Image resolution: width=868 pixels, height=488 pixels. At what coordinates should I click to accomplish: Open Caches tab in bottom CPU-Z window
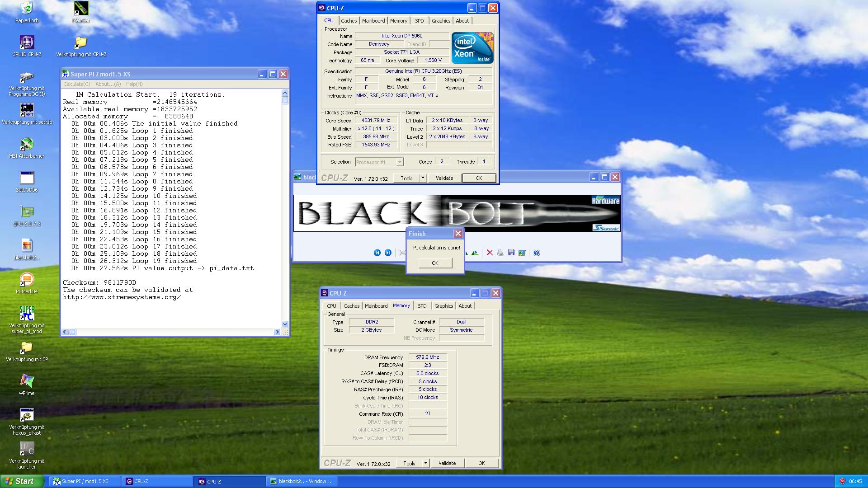click(x=351, y=306)
